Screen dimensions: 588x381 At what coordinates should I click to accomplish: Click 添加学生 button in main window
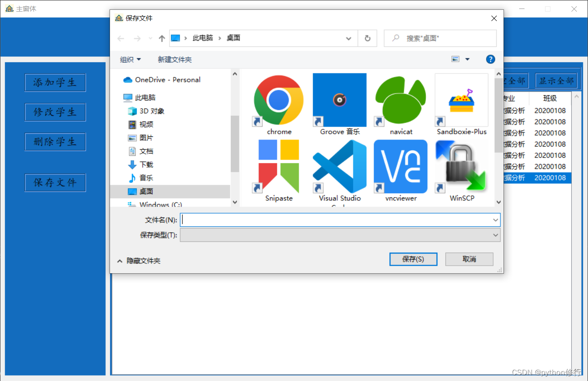tap(55, 82)
